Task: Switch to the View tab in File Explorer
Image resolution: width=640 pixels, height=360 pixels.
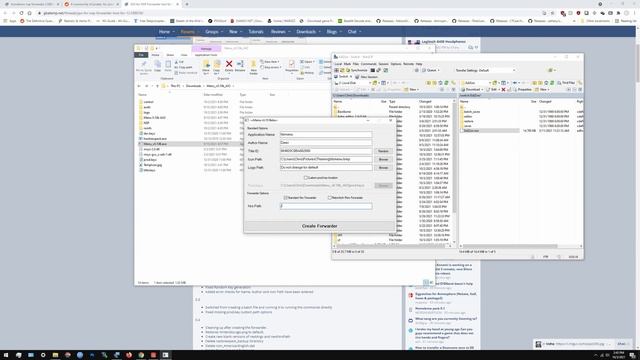Action: coord(184,55)
